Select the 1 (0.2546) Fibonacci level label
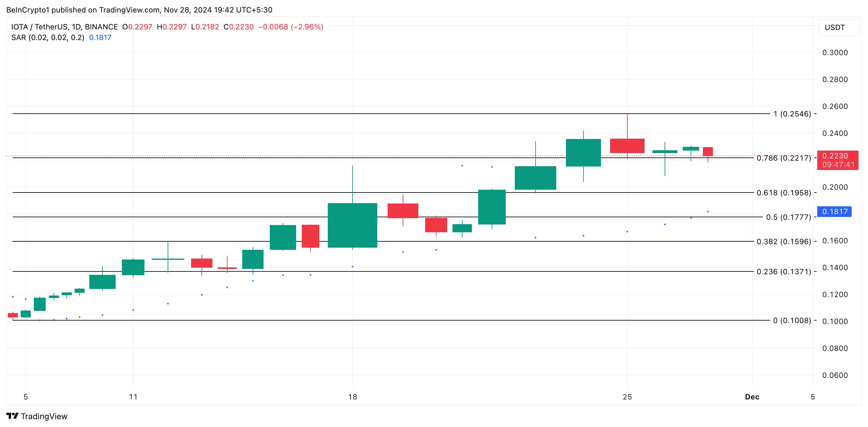868x427 pixels. pos(792,114)
